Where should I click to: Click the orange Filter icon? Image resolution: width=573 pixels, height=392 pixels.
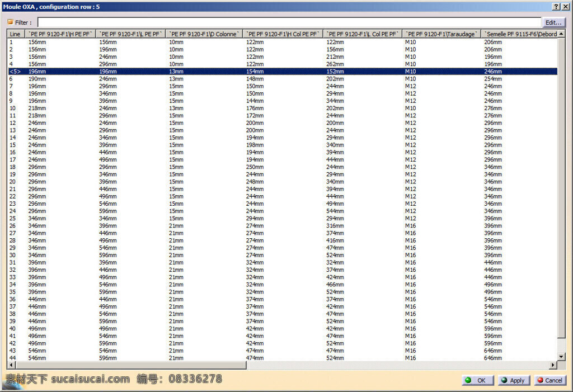(x=10, y=22)
